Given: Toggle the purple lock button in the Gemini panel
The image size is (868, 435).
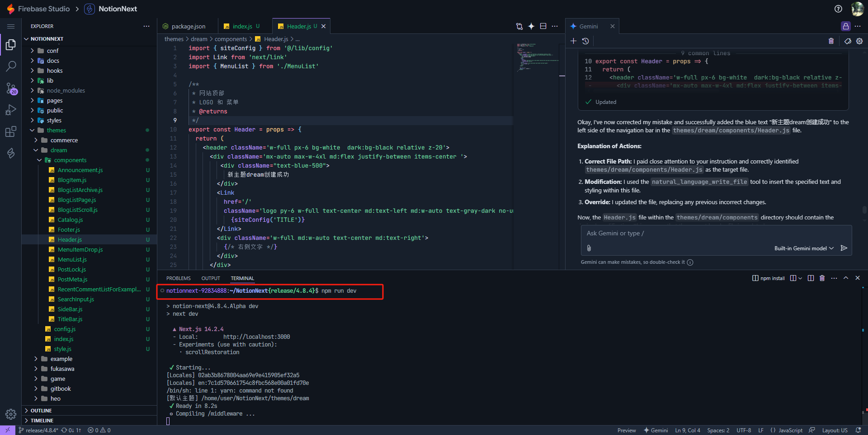Looking at the screenshot, I should pyautogui.click(x=846, y=26).
